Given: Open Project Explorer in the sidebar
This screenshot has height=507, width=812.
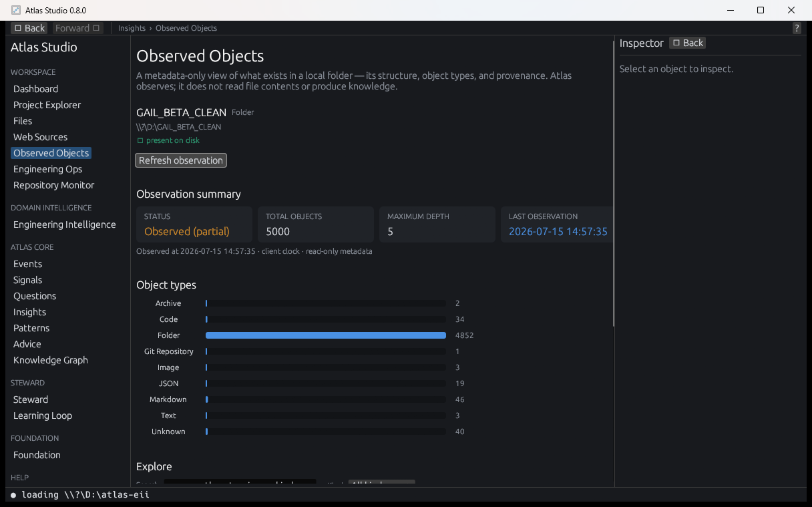Looking at the screenshot, I should click(47, 105).
